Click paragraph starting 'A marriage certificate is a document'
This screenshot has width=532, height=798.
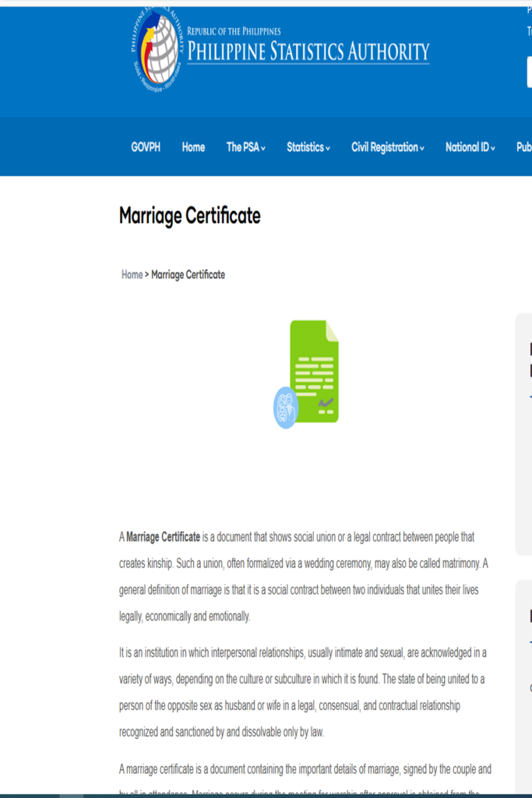(x=305, y=779)
